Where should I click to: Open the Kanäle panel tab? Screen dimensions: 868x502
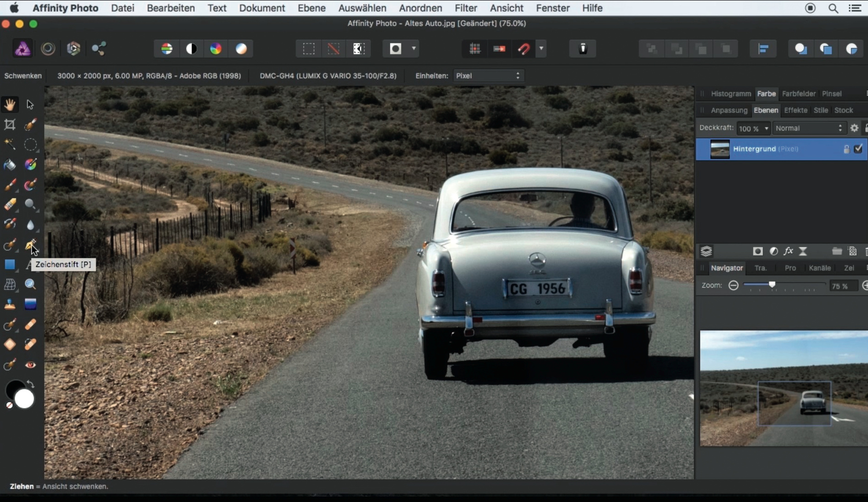(819, 268)
